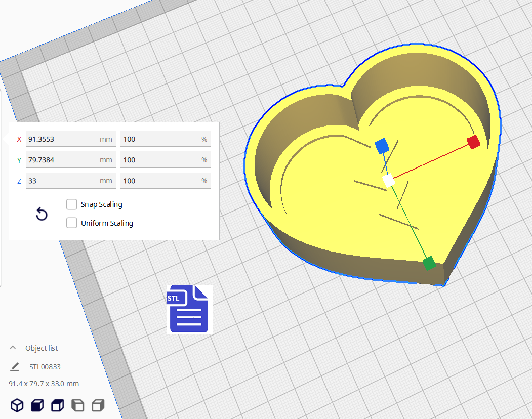Click the blue Z-axis scale handle
The height and width of the screenshot is (419, 532).
coord(382,147)
